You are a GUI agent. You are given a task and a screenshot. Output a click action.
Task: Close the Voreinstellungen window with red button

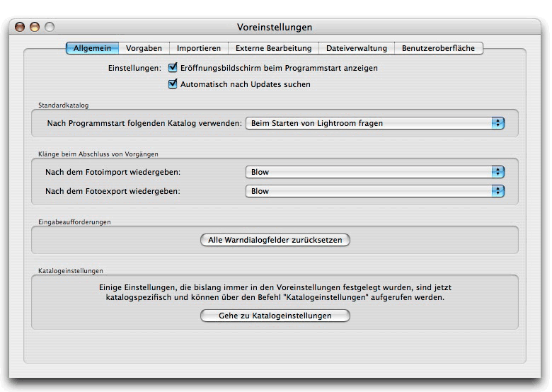click(x=20, y=27)
